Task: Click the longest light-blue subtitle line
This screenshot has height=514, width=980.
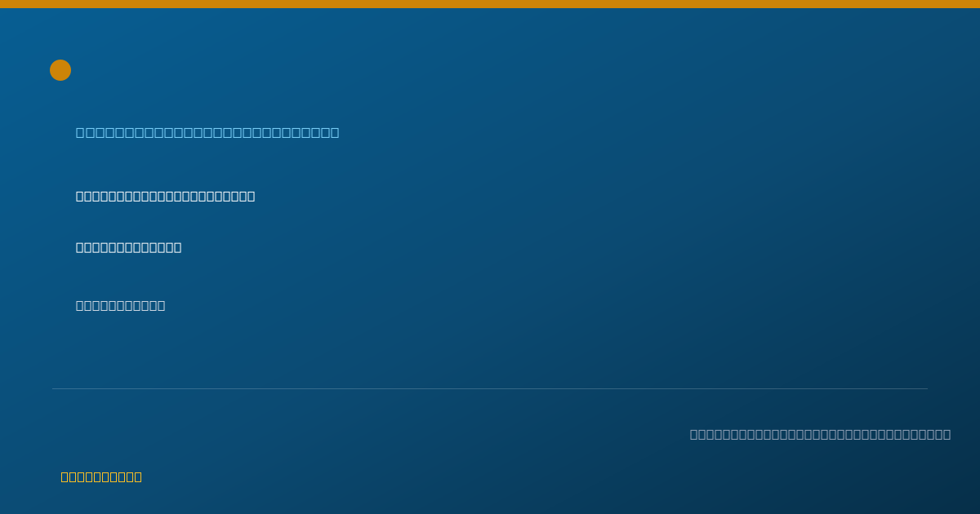Action: pyautogui.click(x=207, y=132)
